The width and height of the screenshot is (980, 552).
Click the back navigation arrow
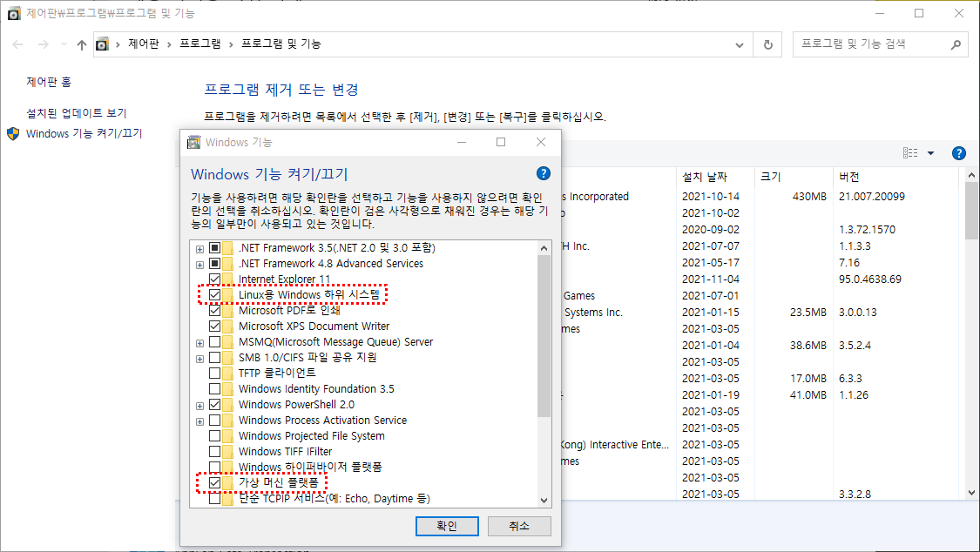18,44
